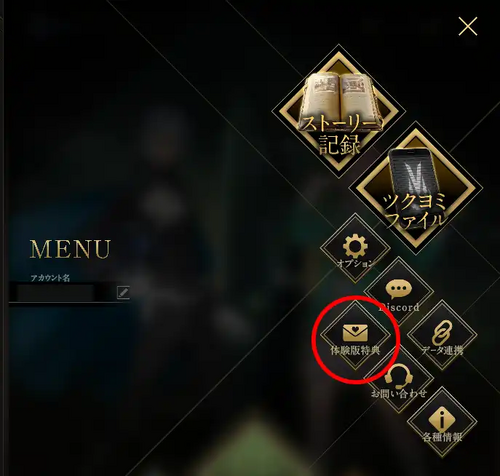The image size is (500, 476).
Task: Close the menu with X button
Action: click(468, 26)
